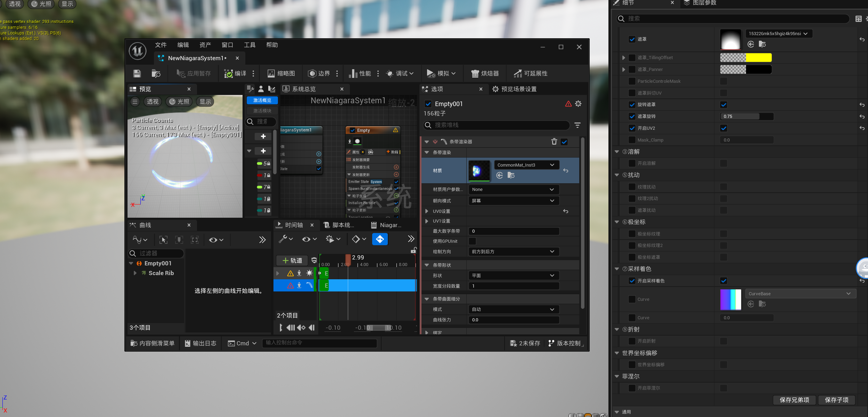Open CommonMat_Inst3 material dropdown
Image resolution: width=868 pixels, height=417 pixels.
pos(527,165)
